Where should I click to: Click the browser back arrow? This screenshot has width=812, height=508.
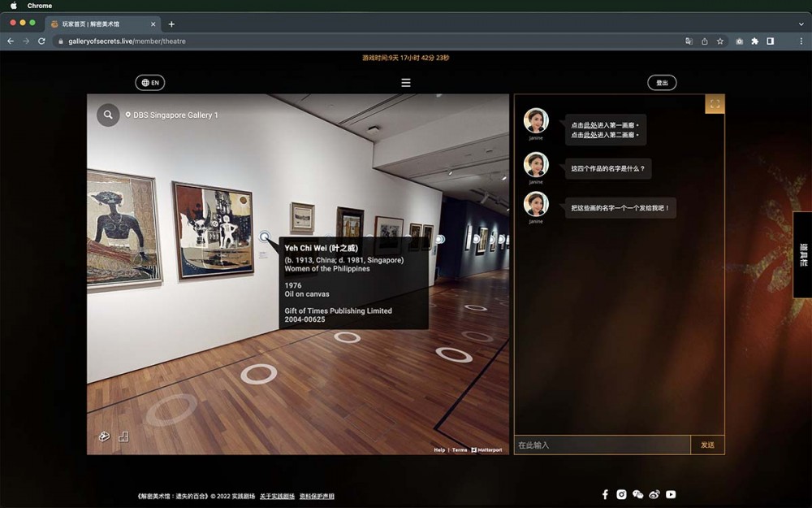pyautogui.click(x=11, y=41)
